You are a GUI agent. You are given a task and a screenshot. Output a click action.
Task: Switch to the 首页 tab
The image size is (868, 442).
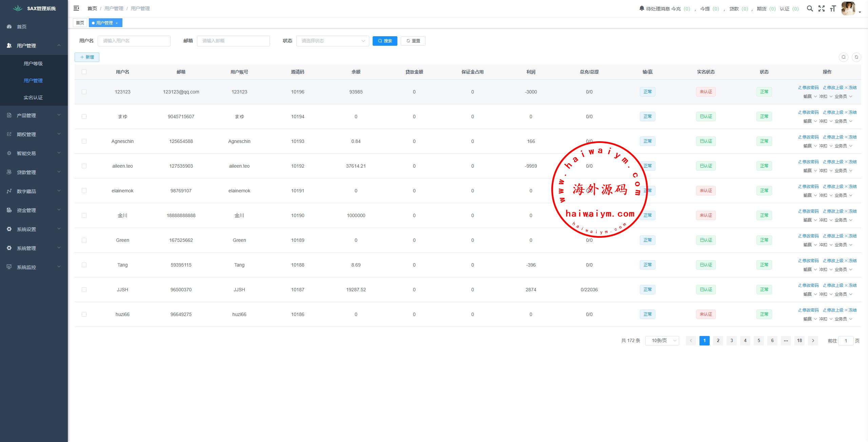coord(80,23)
